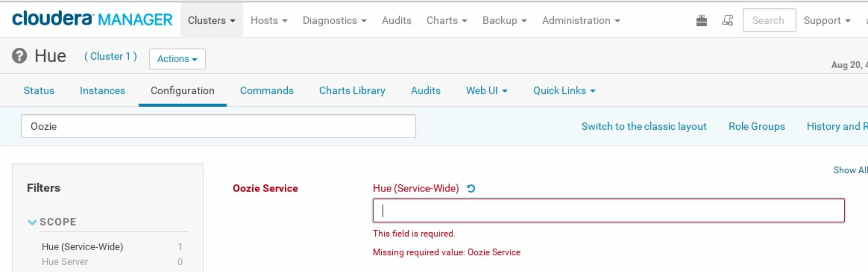
Task: Click the Filters panel heading
Action: [44, 188]
